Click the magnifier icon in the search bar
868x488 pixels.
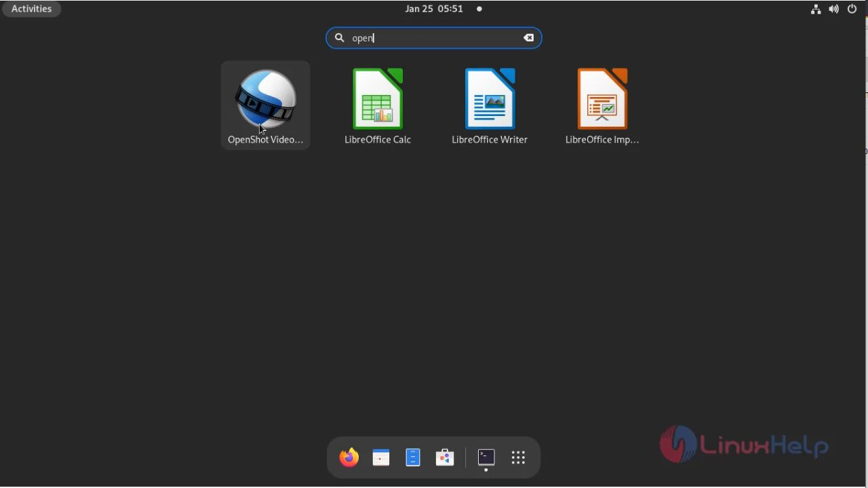pyautogui.click(x=340, y=38)
